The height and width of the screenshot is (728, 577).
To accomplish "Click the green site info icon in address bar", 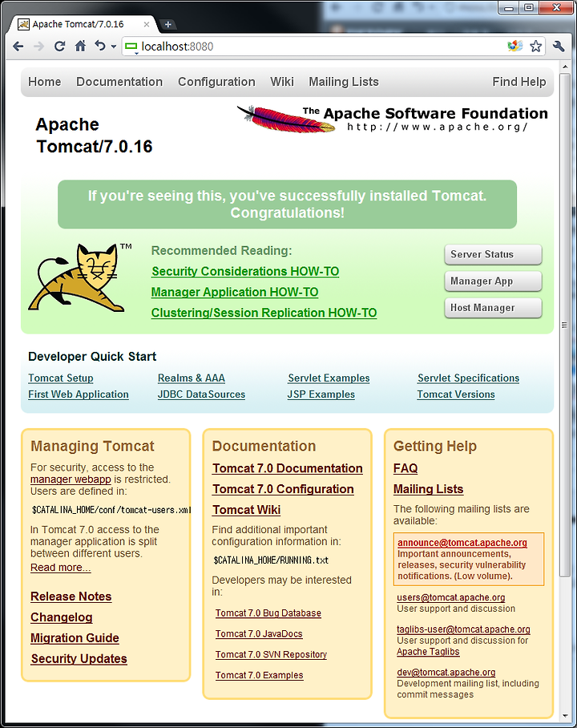I will click(x=132, y=47).
